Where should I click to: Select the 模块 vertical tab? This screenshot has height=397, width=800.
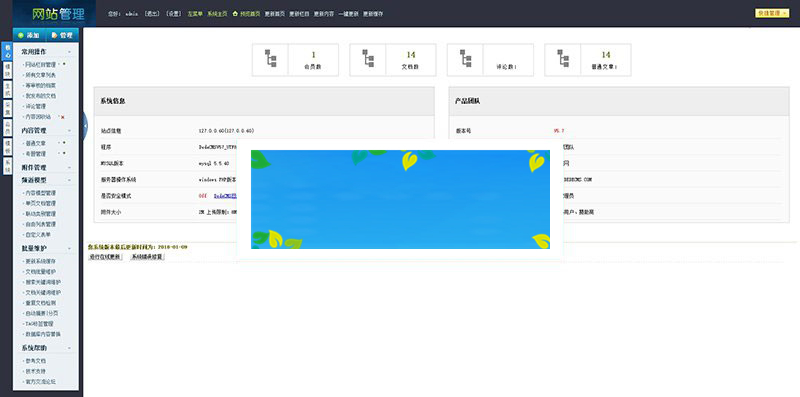click(x=7, y=70)
